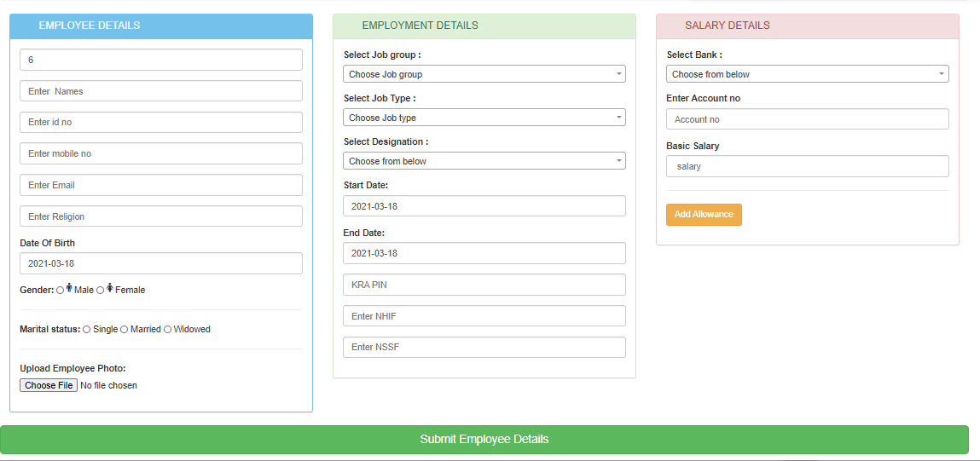Open the Job group dropdown

click(484, 74)
